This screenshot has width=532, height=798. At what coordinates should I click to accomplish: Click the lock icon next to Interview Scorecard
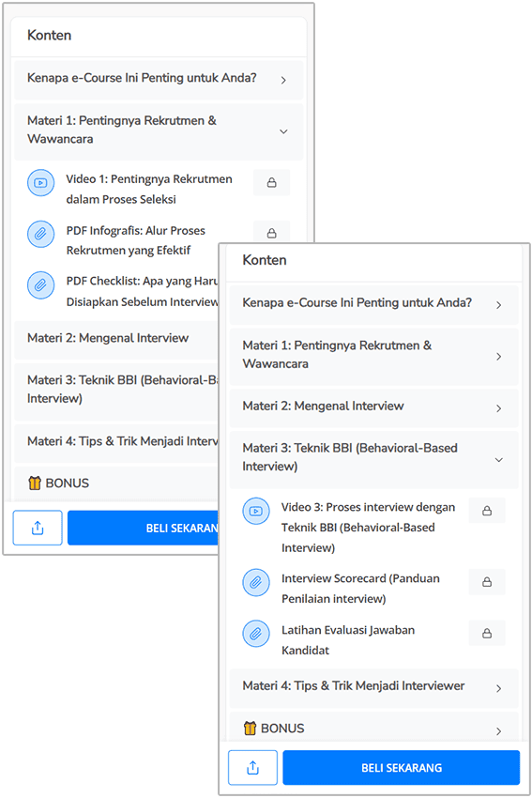pyautogui.click(x=487, y=582)
